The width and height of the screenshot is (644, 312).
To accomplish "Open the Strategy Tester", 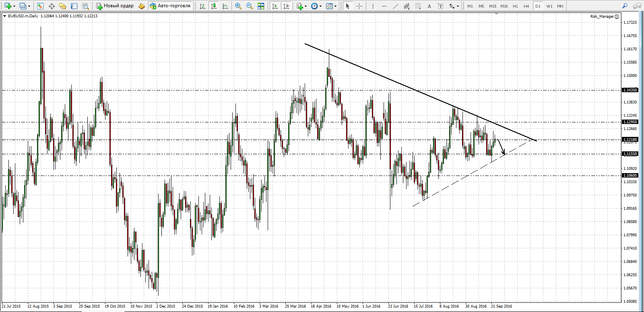I will 85,6.
